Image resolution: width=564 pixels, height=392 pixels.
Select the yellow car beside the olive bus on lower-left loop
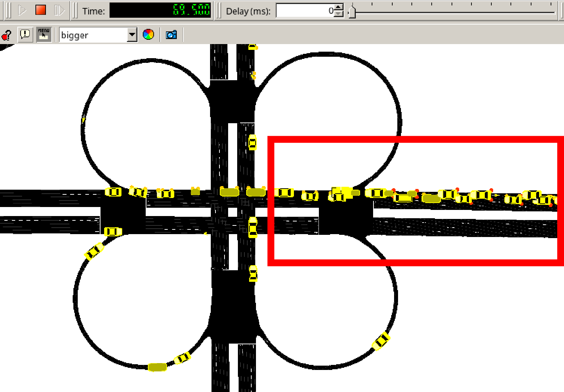click(182, 358)
